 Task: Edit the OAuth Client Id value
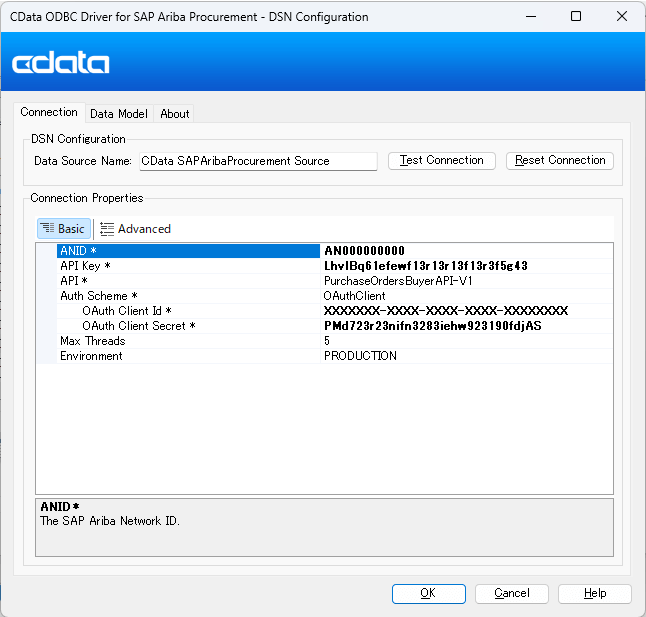click(466, 311)
